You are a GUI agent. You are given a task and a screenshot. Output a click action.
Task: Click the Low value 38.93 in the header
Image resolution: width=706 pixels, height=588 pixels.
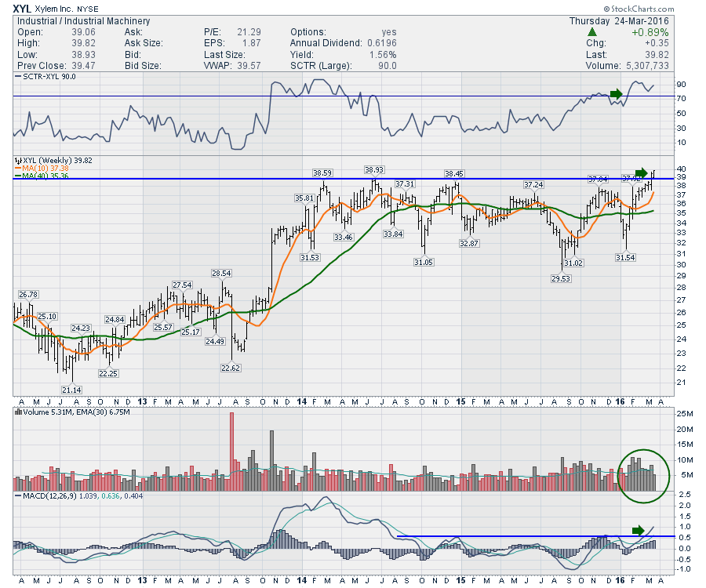click(83, 54)
